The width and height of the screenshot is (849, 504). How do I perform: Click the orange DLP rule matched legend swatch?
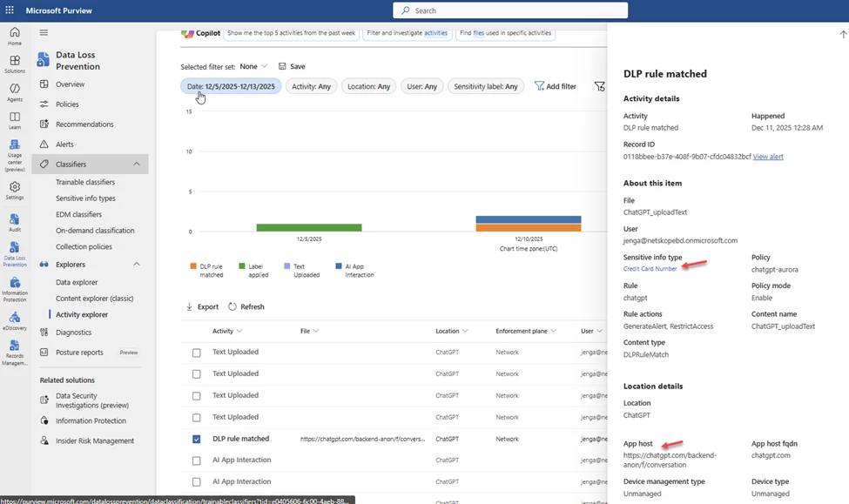[x=193, y=266]
